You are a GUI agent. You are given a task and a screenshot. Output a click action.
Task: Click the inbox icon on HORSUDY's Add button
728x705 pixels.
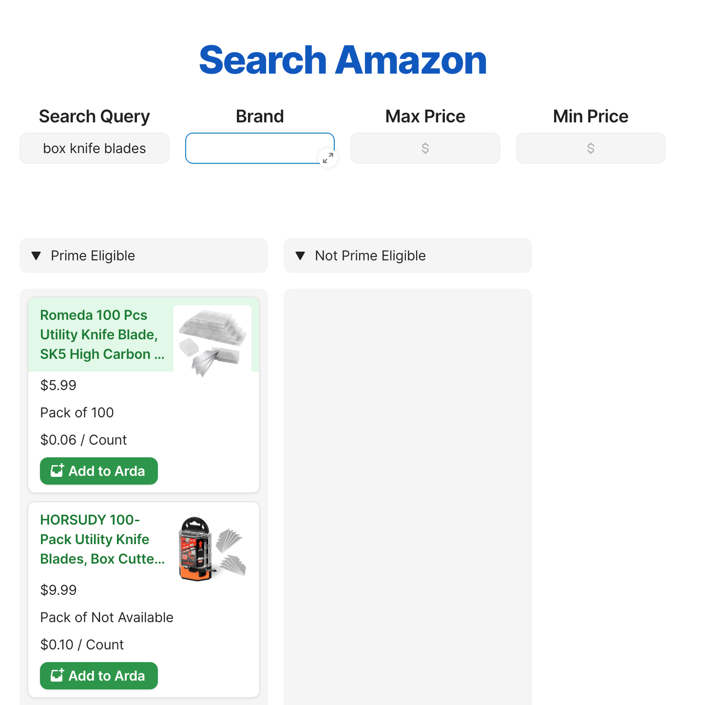point(57,675)
